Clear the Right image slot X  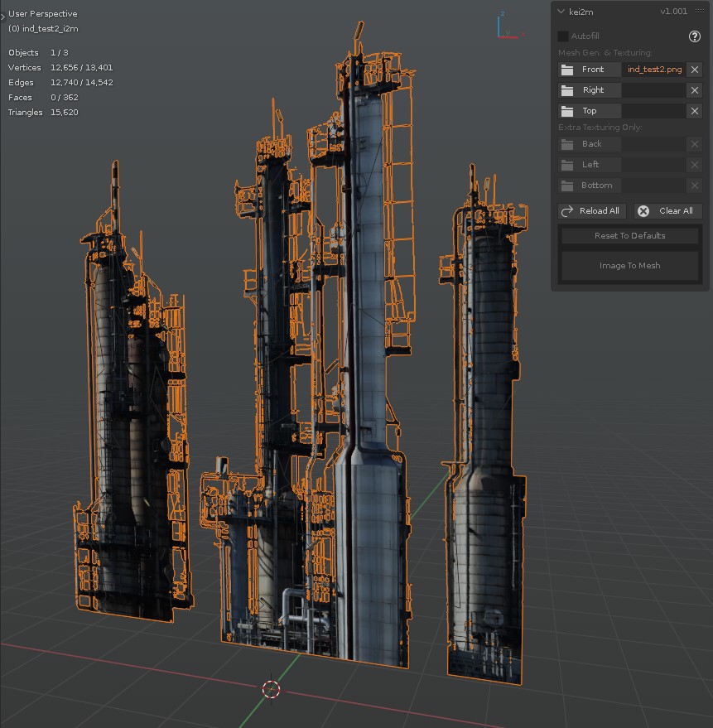point(695,90)
